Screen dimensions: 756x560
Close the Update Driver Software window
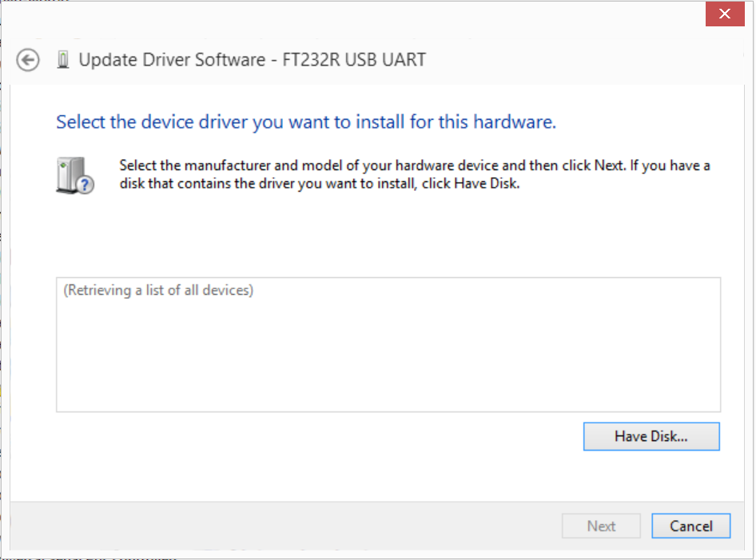coord(725,14)
